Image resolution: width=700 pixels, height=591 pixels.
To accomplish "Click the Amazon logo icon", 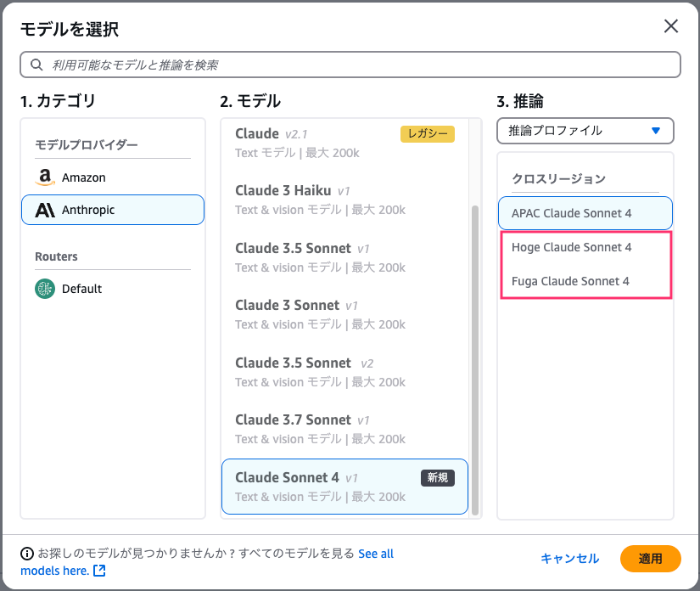I will point(45,177).
